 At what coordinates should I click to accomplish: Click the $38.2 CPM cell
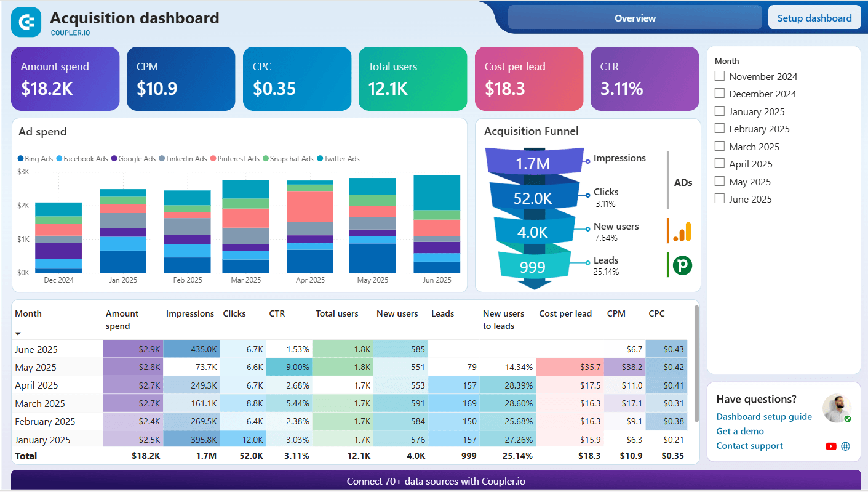coord(624,367)
